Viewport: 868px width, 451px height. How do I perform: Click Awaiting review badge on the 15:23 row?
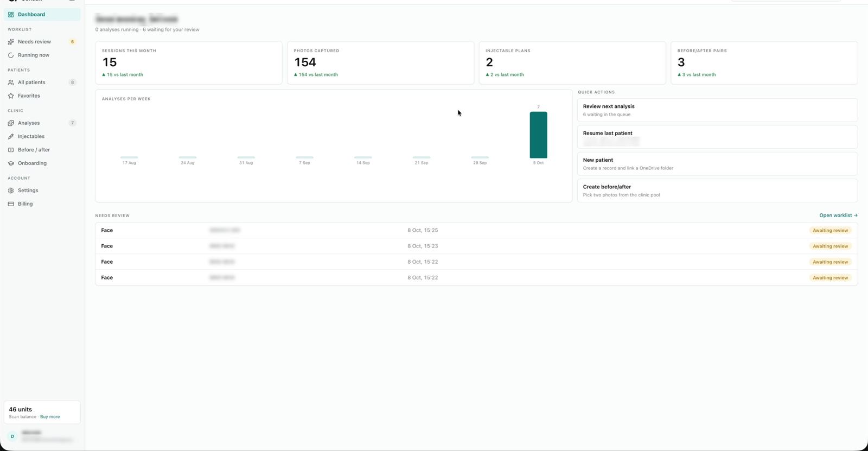pos(830,246)
